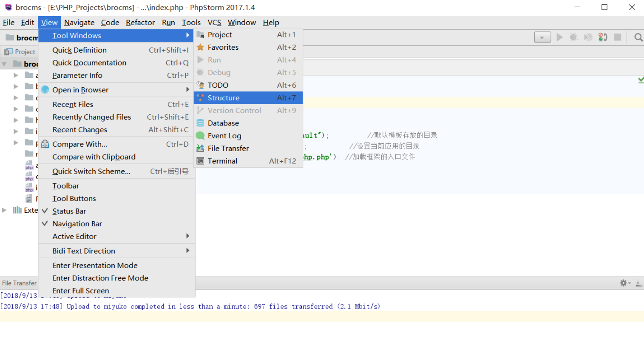Click the Favorites star icon
644x351 pixels.
(200, 47)
